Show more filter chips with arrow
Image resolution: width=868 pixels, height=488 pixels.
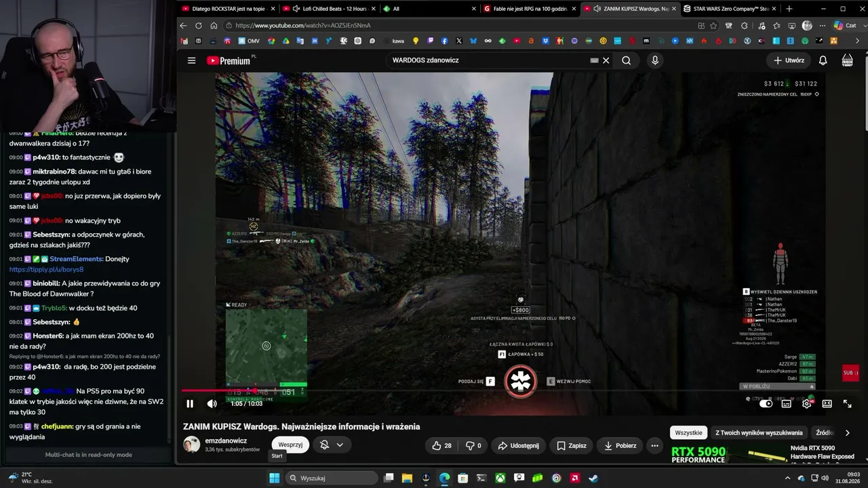(847, 432)
